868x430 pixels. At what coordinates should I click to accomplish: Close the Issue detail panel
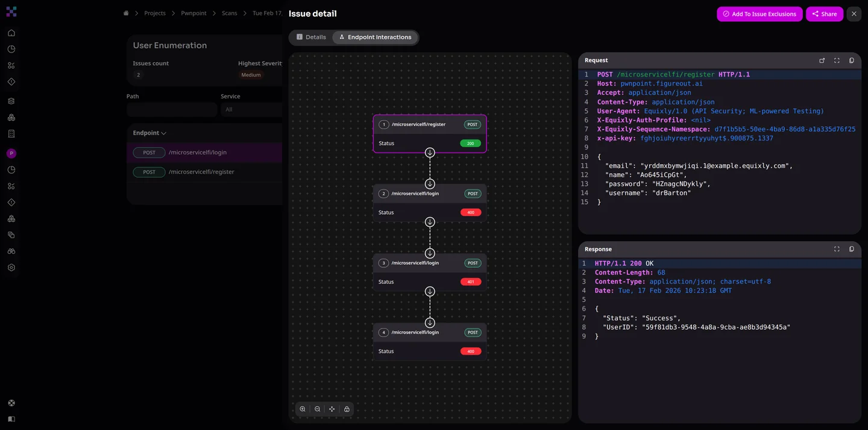[854, 14]
